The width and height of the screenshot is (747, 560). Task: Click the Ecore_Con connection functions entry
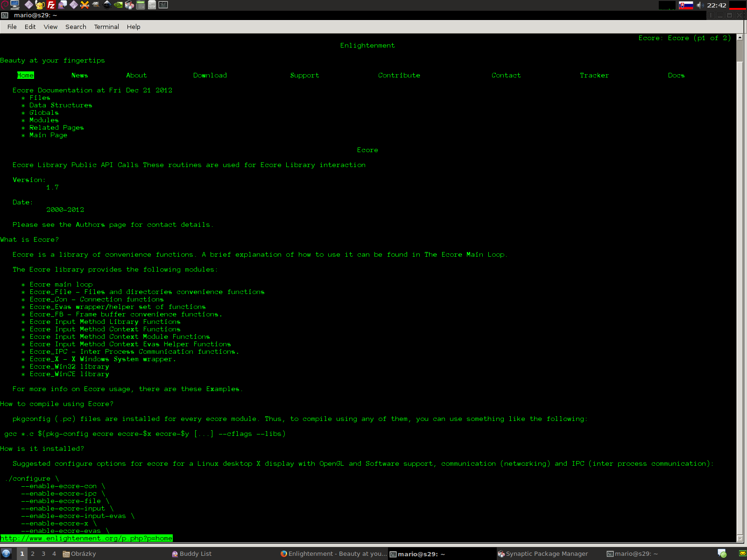(x=97, y=299)
